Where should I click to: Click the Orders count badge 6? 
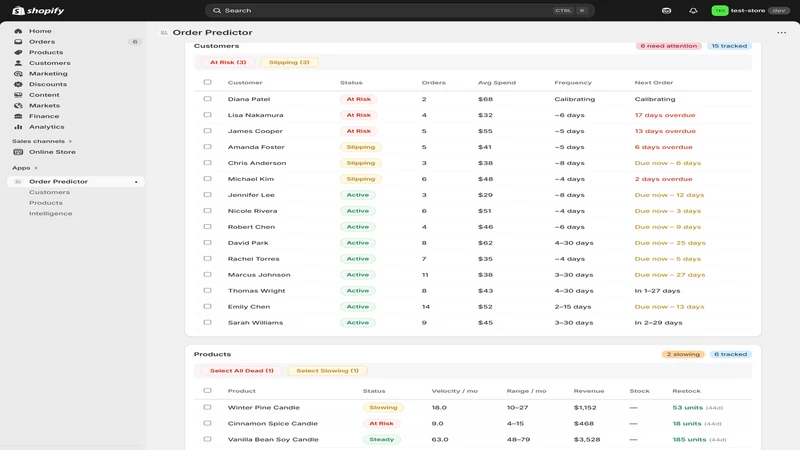pos(135,42)
